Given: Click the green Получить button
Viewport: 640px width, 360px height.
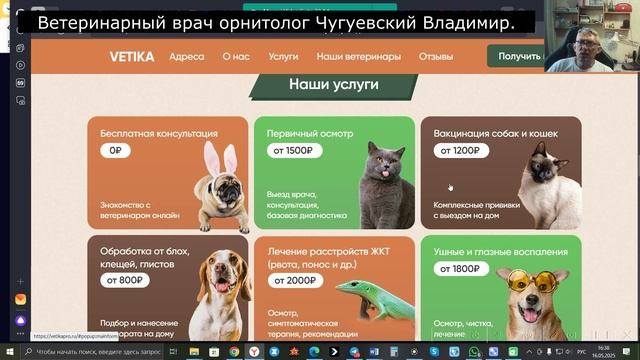Looking at the screenshot, I should pos(516,56).
